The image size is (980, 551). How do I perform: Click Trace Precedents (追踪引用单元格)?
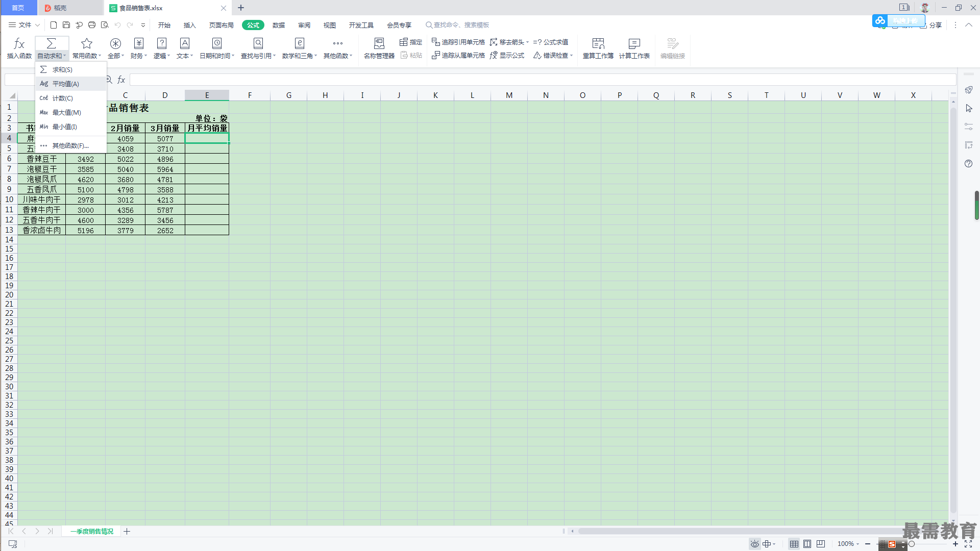pyautogui.click(x=458, y=42)
